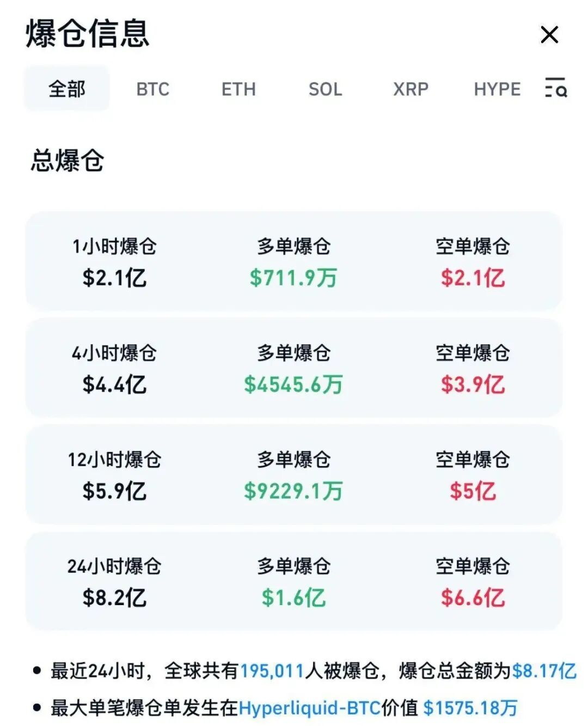This screenshot has height=726, width=588.
Task: Select the 24小时爆仓 $8.2亿 total
Action: [114, 598]
